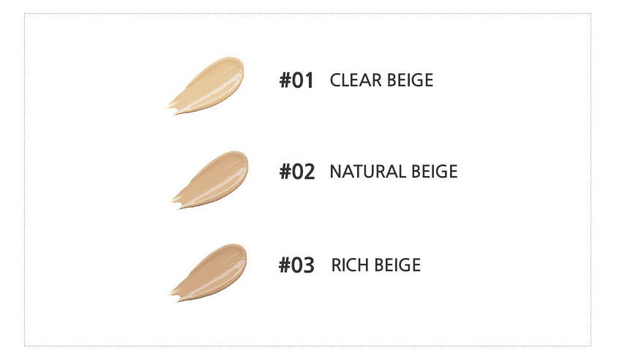Click BEIGE in the Natural Beige label
The width and height of the screenshot is (622, 364).
tap(435, 172)
